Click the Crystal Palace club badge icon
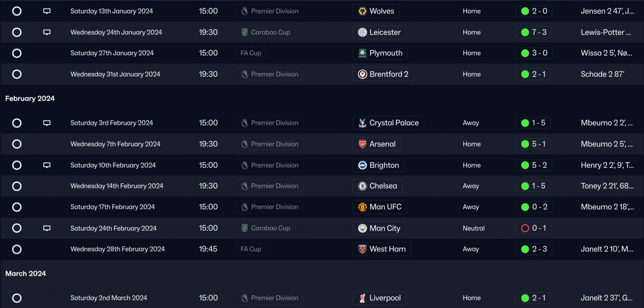 pyautogui.click(x=362, y=123)
